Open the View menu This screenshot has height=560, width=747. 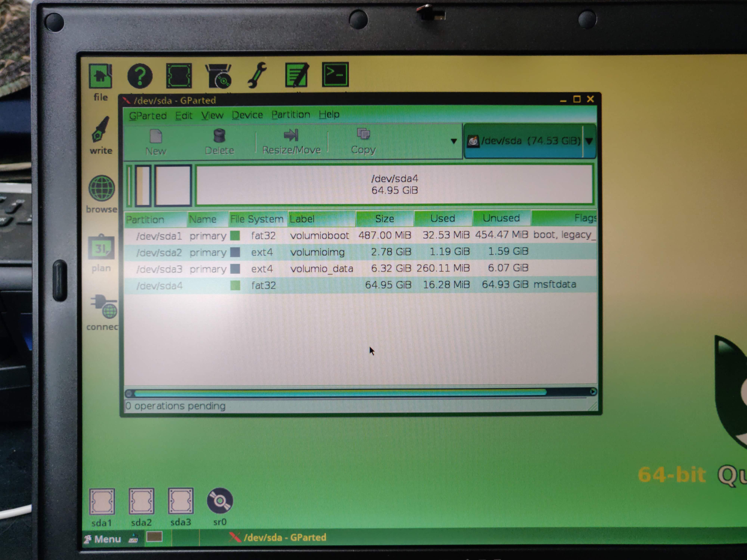tap(212, 115)
